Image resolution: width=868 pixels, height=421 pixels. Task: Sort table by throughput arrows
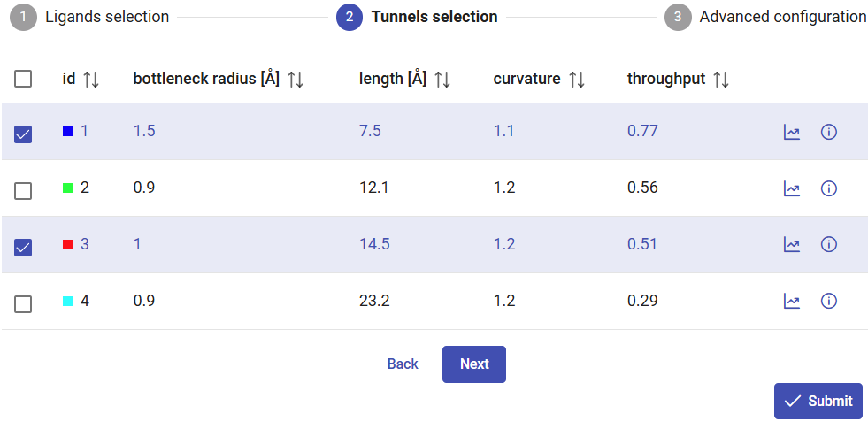point(721,80)
